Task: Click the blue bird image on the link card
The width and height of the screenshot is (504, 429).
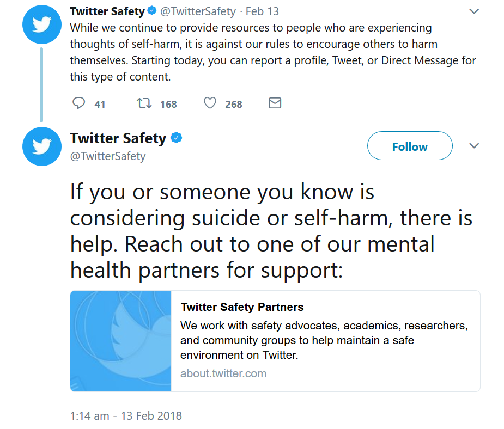Action: [120, 341]
